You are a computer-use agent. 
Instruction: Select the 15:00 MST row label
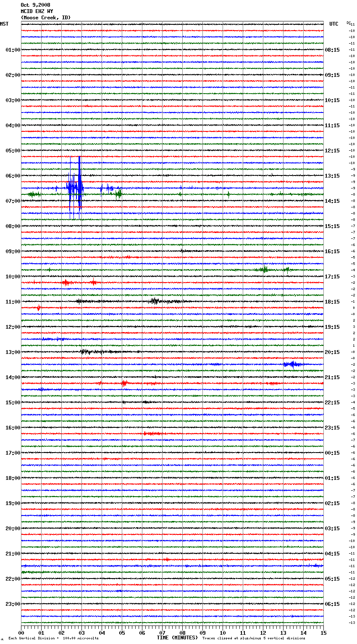tap(13, 403)
